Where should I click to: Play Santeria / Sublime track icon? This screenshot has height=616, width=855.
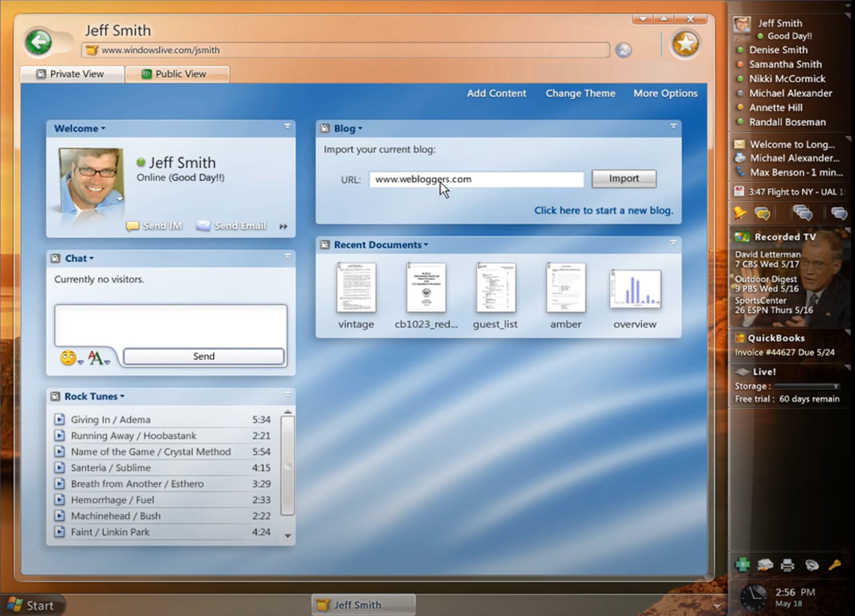click(x=59, y=467)
